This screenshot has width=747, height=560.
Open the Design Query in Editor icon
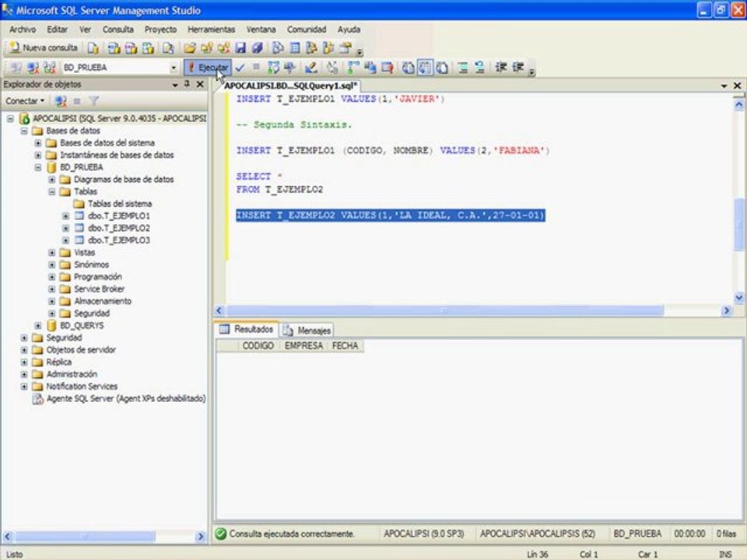(311, 68)
